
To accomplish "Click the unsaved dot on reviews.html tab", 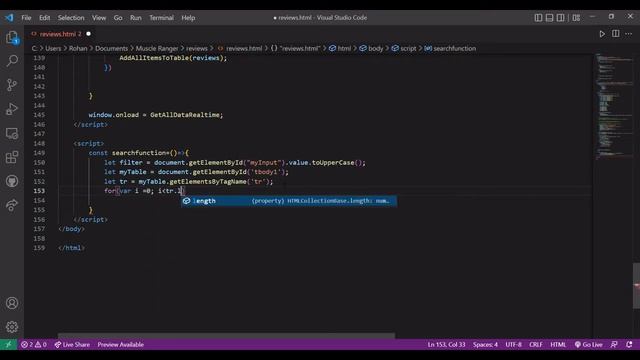I will 89,34.
